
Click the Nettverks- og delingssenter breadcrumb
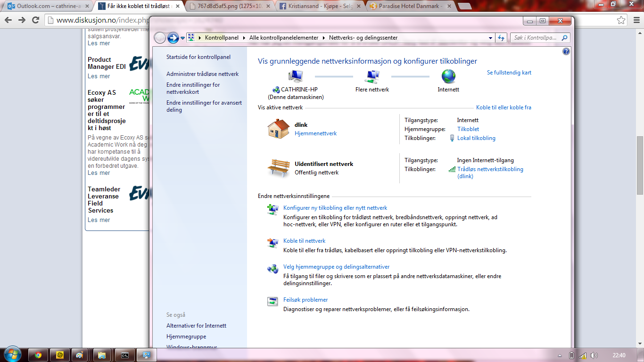click(363, 38)
